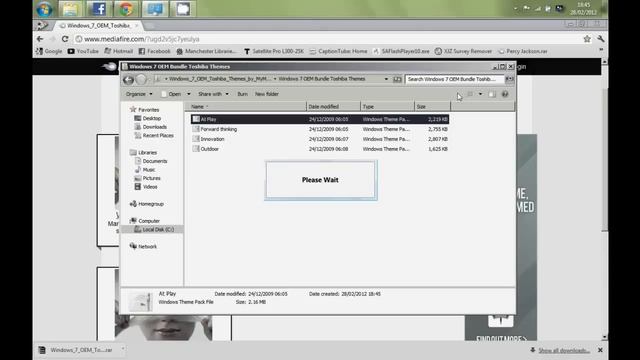
Task: Select Favorites in the navigation pane
Action: coord(144,110)
